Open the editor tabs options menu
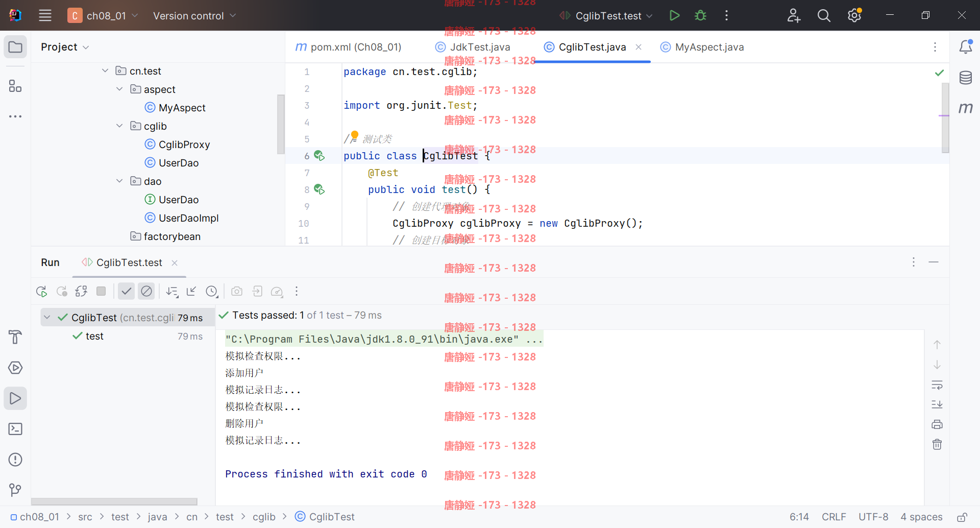The image size is (980, 528). pos(935,47)
